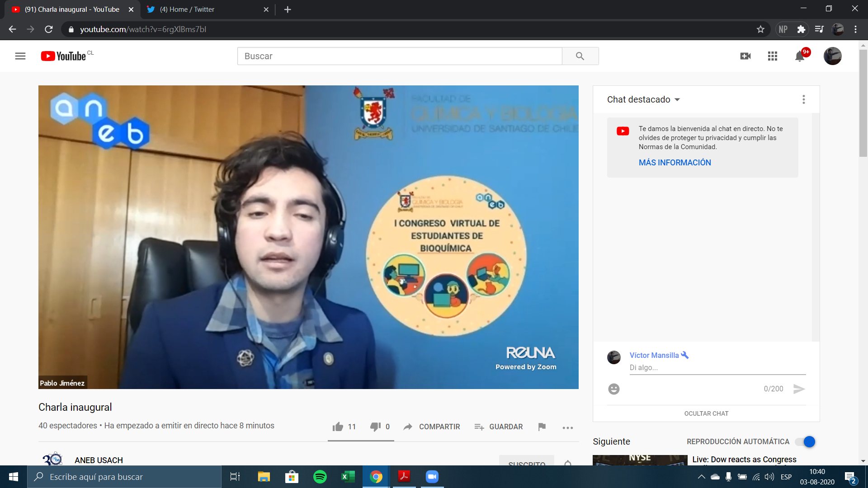Open the ANEB USACH channel name
This screenshot has width=868, height=488.
point(99,460)
